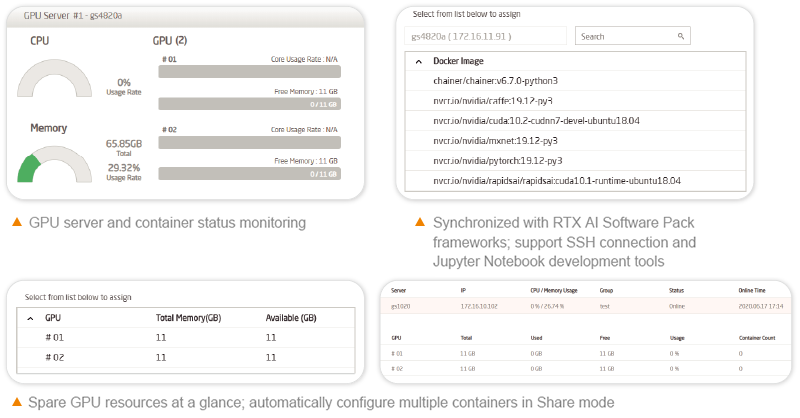Click GPU #02 Free Memory bar

click(x=248, y=174)
